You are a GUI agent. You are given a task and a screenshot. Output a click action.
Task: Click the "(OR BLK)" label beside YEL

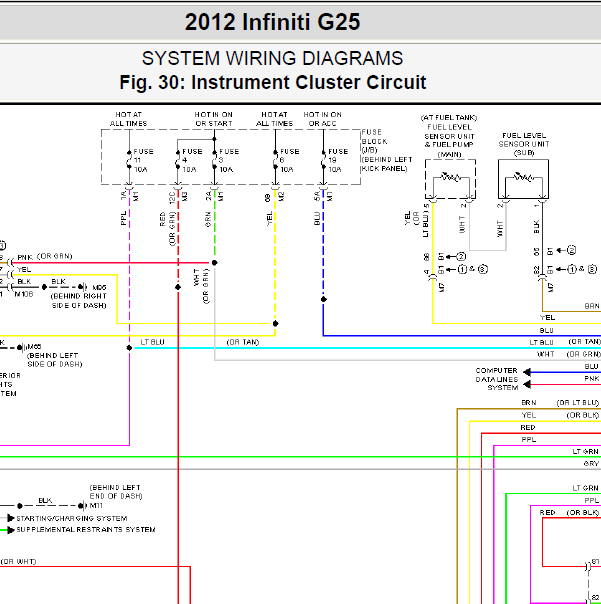583,415
